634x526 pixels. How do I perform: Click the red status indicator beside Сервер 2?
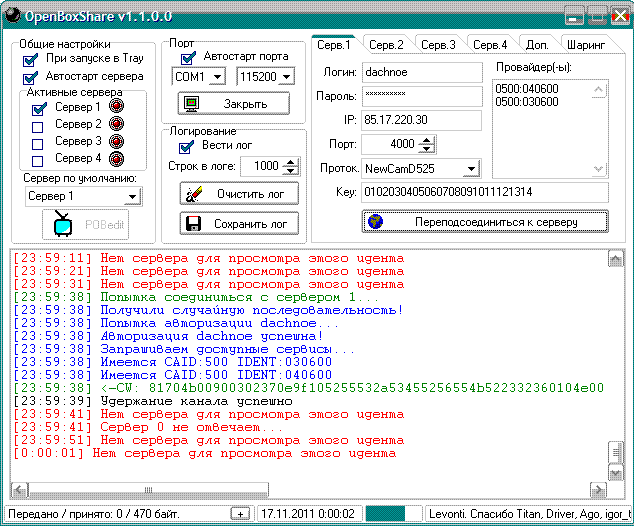(116, 124)
